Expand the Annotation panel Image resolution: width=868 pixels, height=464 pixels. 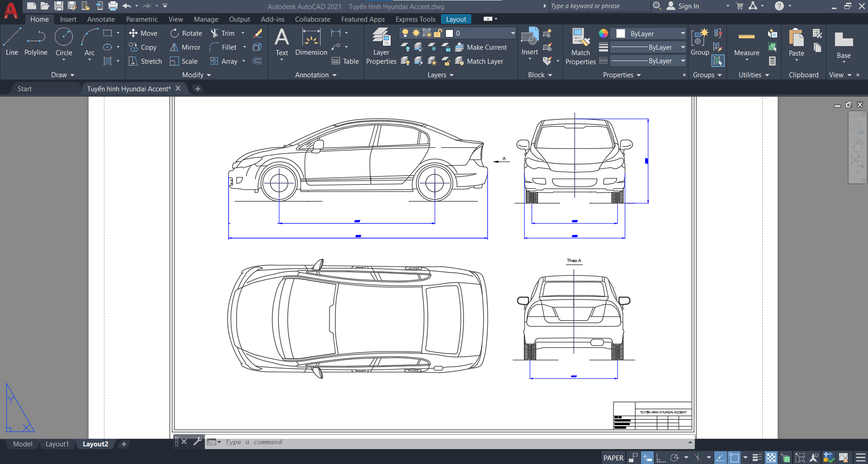click(316, 75)
